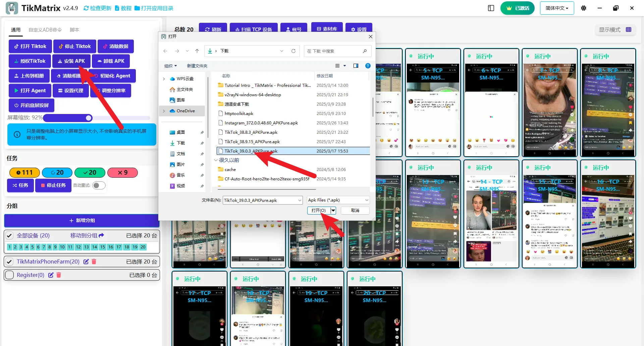Uncheck the 全部设备(20) group checkbox

tap(9, 235)
